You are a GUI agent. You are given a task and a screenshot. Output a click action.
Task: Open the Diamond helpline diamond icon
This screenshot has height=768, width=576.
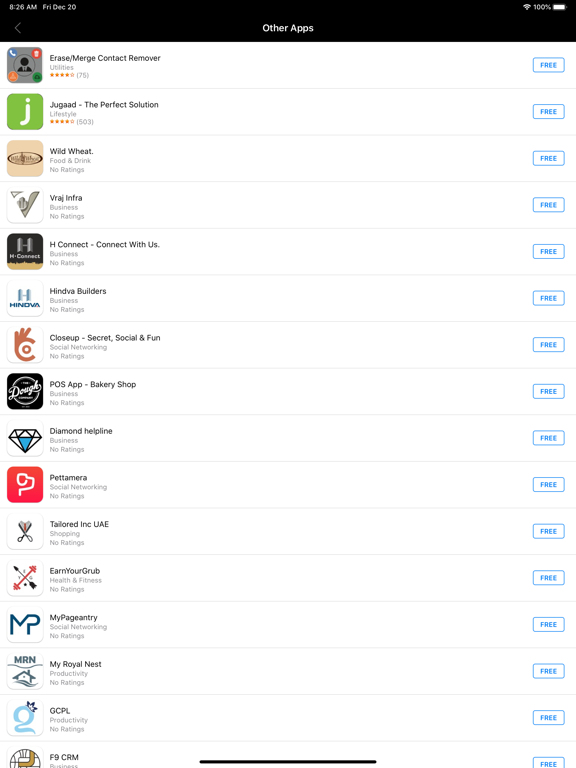click(25, 438)
